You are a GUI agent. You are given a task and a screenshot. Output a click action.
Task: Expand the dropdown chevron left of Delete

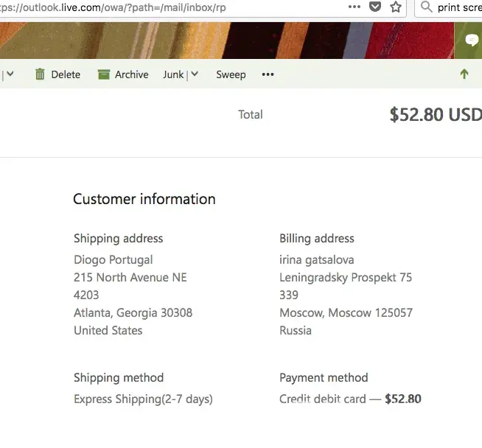[x=10, y=74]
